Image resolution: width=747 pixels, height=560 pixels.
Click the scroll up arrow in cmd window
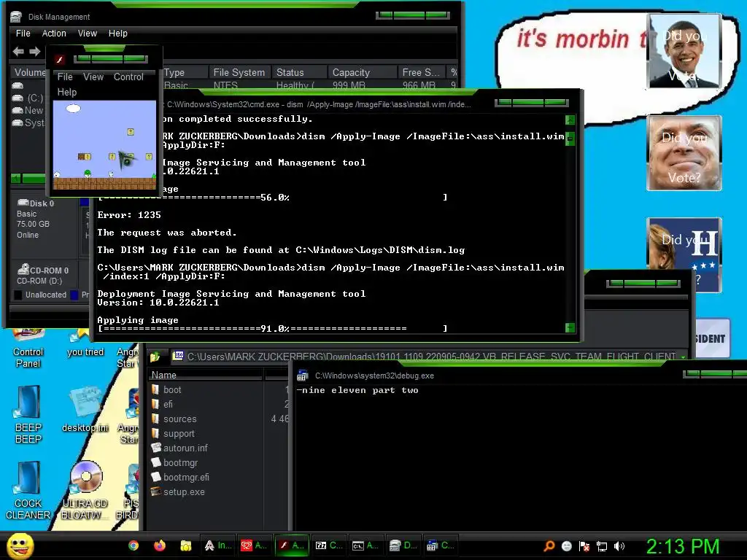point(570,120)
